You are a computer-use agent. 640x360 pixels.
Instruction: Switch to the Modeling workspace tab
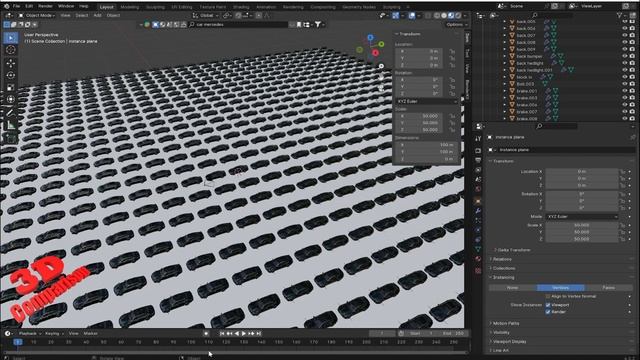(129, 7)
